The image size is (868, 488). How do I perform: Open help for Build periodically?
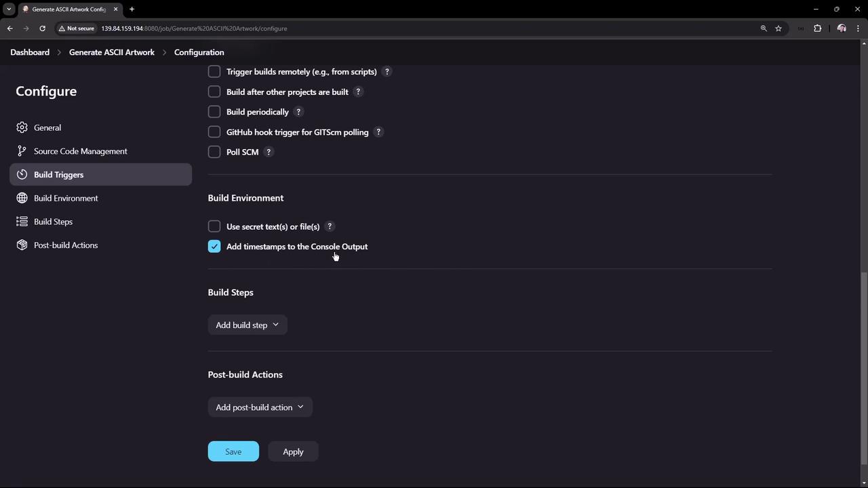pyautogui.click(x=298, y=112)
